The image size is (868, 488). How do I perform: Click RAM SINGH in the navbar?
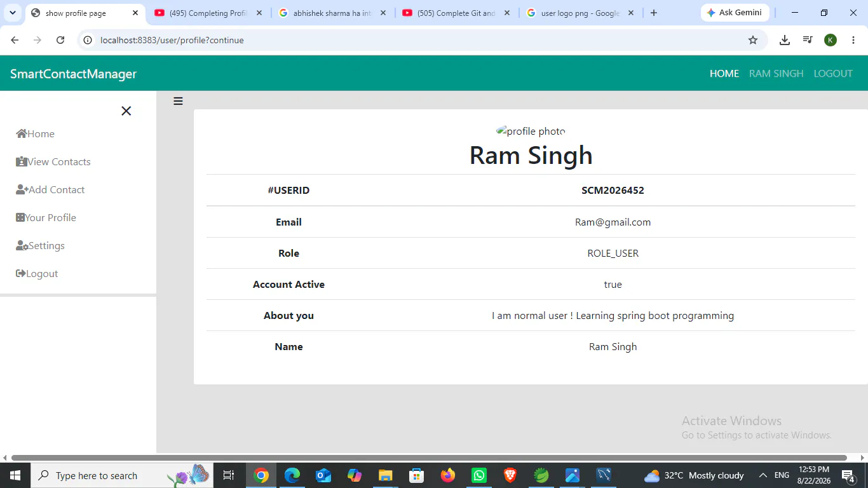[776, 74]
